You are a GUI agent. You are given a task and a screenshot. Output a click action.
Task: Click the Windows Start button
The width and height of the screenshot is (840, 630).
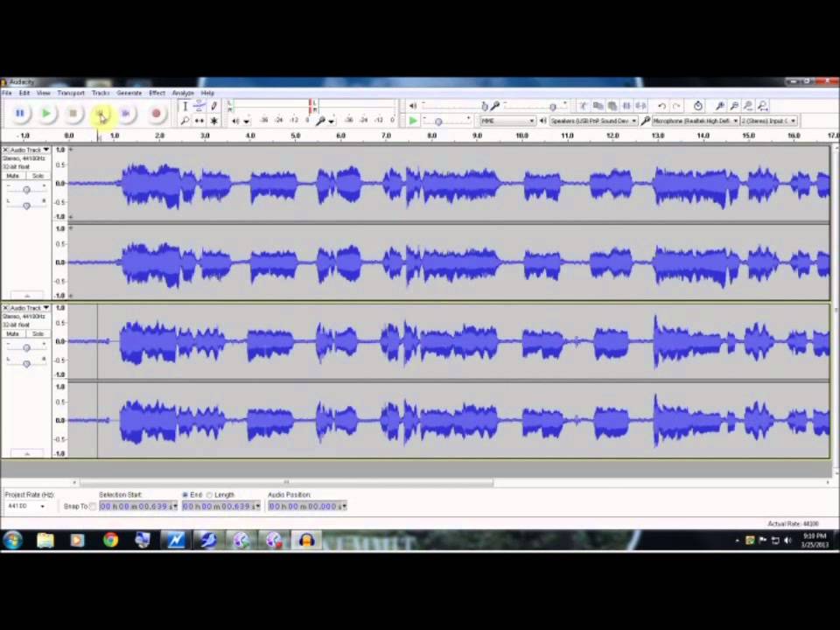pyautogui.click(x=13, y=540)
